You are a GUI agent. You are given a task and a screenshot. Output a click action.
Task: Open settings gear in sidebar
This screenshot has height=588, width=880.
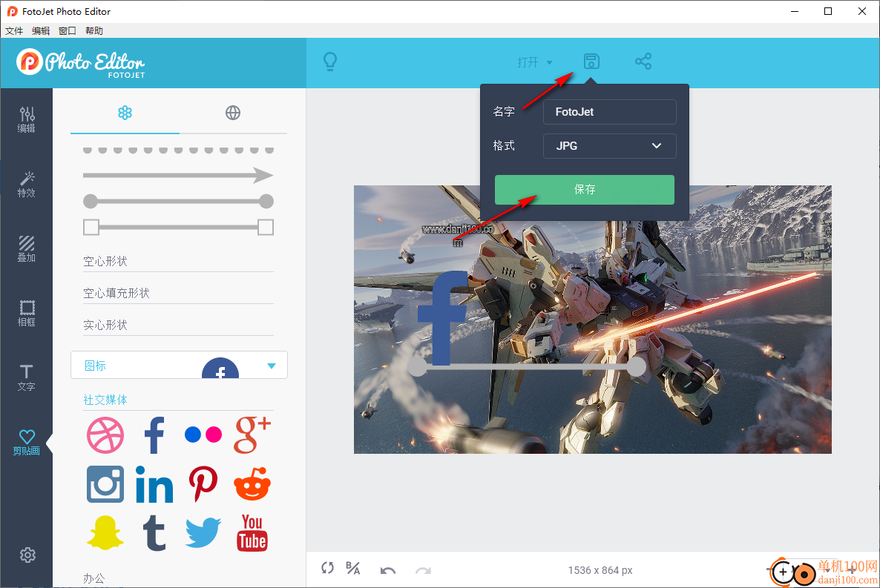27,555
